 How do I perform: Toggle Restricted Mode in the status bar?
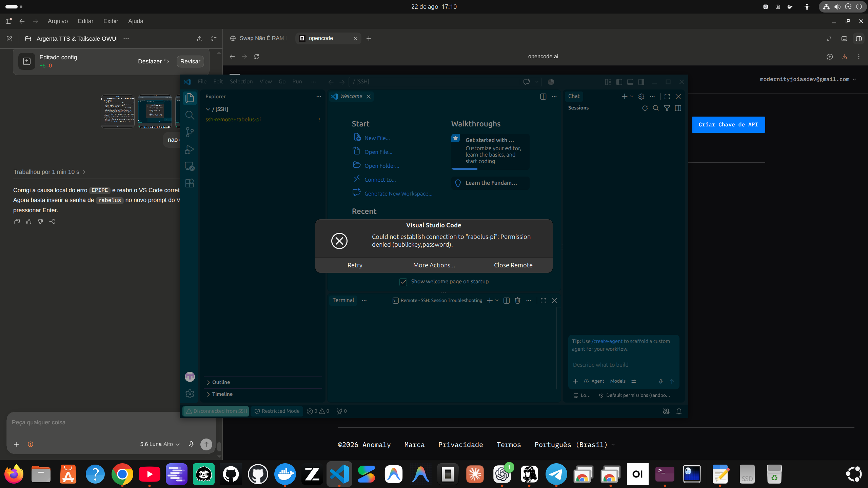click(277, 411)
